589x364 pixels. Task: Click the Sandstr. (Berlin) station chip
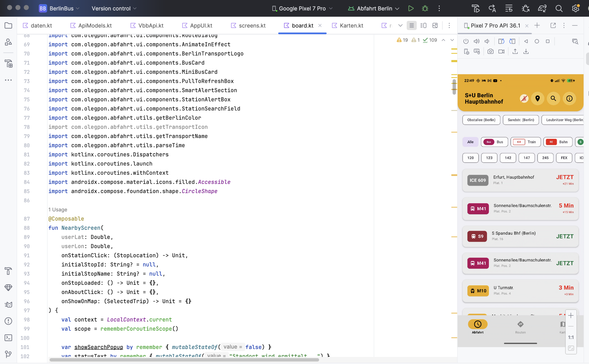point(521,120)
